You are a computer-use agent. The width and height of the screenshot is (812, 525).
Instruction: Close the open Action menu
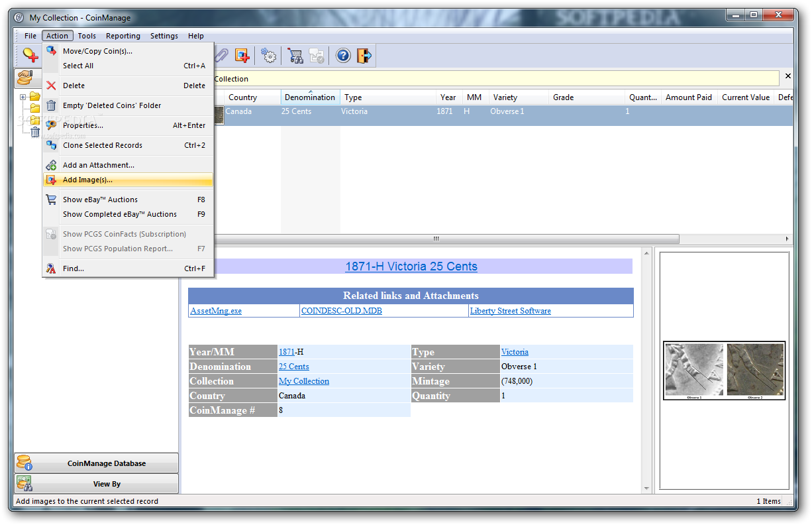(x=57, y=36)
